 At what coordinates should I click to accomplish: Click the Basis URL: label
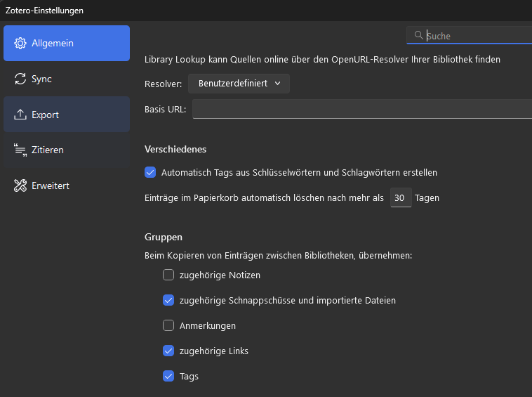coord(165,110)
